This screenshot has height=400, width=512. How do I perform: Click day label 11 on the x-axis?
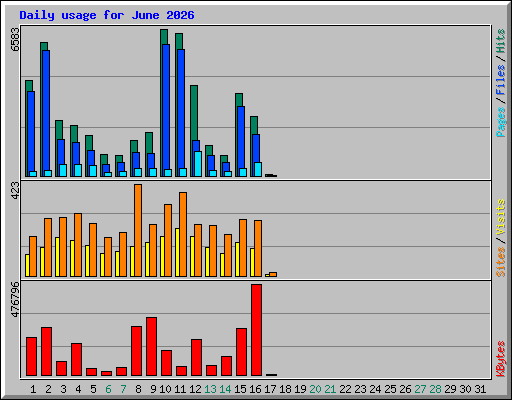tap(180, 389)
